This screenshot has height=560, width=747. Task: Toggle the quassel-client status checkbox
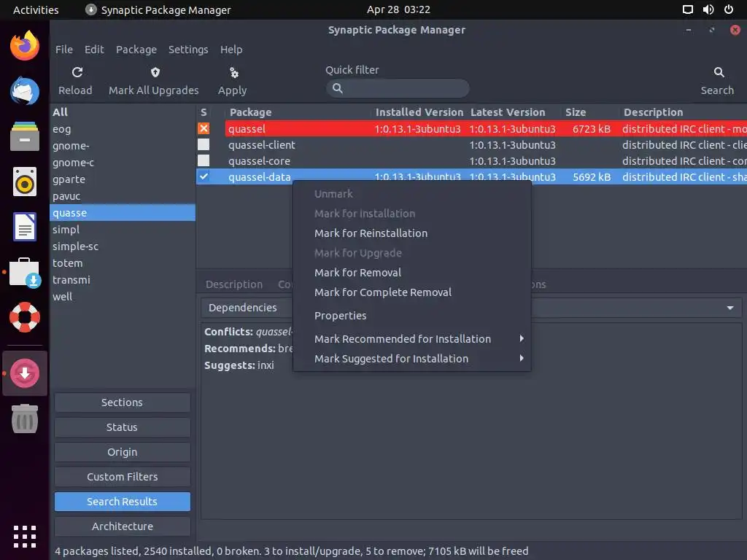[x=204, y=145]
